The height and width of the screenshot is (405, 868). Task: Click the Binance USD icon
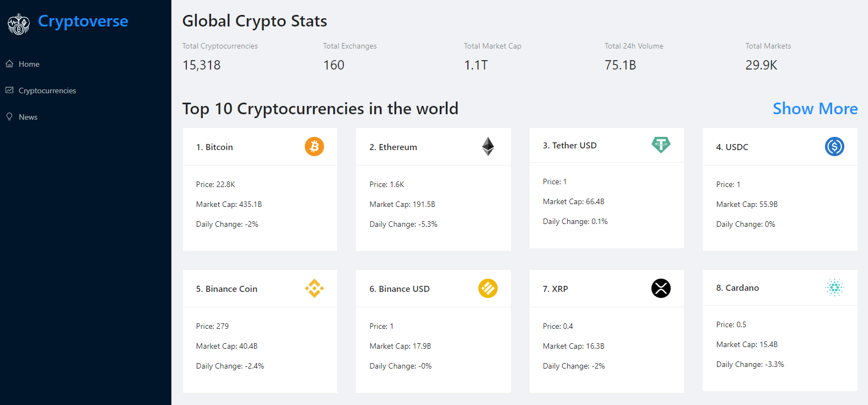pos(488,289)
